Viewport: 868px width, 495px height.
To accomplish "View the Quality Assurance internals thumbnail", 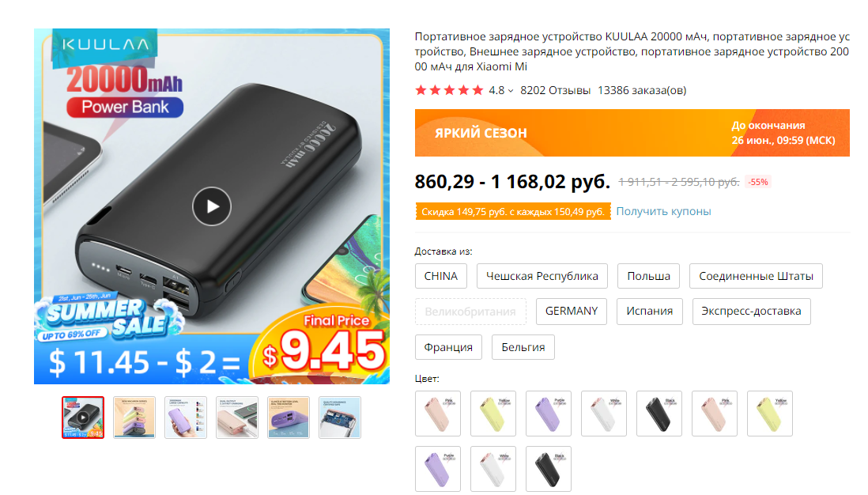I will coord(340,418).
